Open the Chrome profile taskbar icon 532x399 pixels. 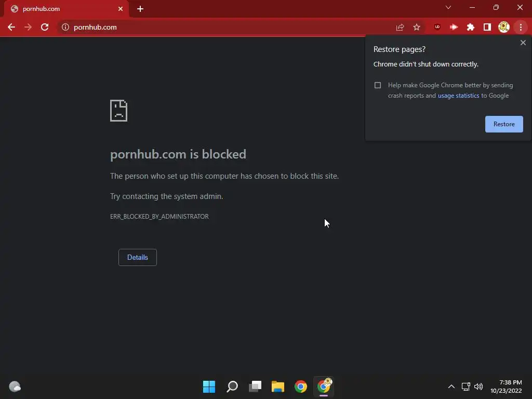tap(324, 387)
